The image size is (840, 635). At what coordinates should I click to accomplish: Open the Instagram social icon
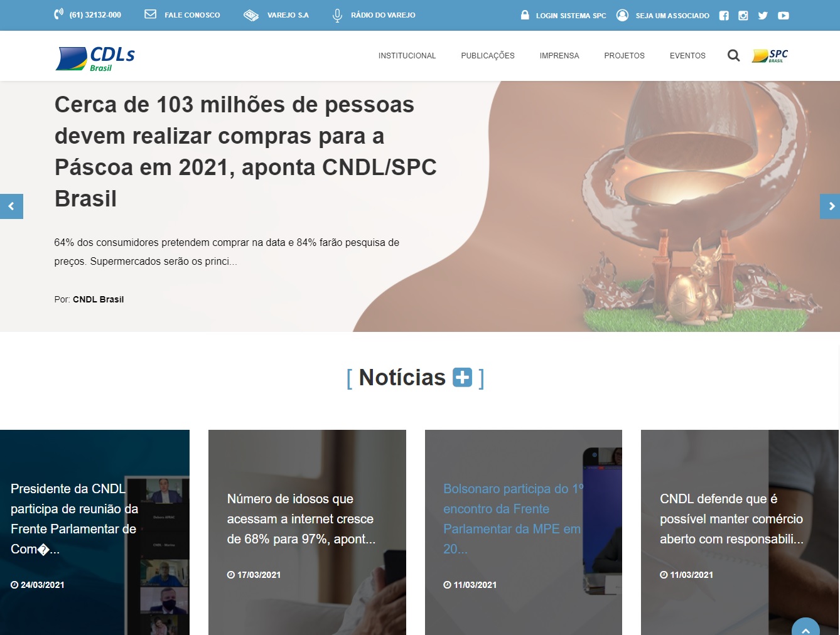pos(743,16)
